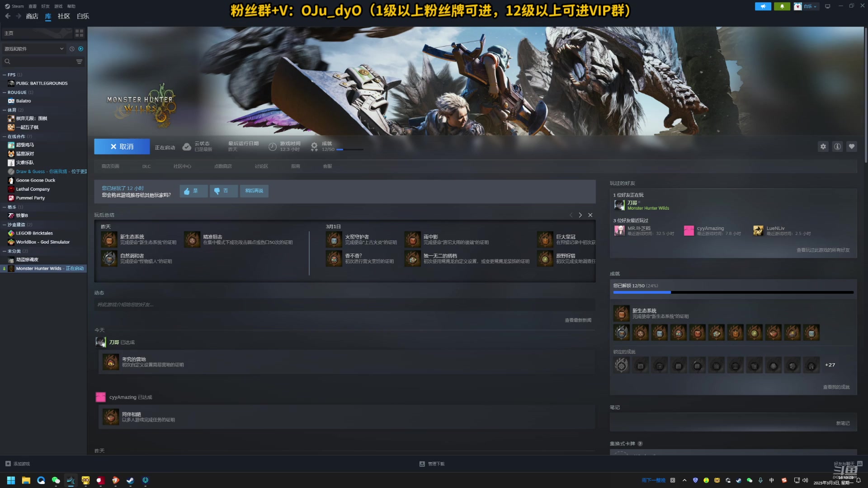Click the recent play history clock icon
Image resolution: width=868 pixels, height=488 pixels.
pos(71,49)
